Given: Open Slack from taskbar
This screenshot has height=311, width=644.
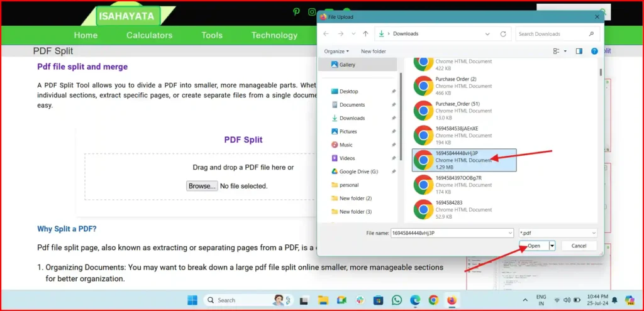Looking at the screenshot, I should click(x=360, y=300).
